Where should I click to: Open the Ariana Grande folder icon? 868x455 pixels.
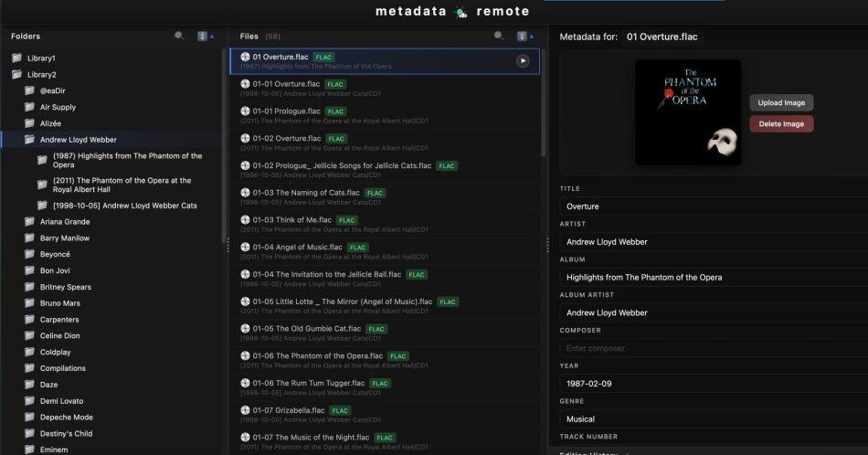[30, 221]
